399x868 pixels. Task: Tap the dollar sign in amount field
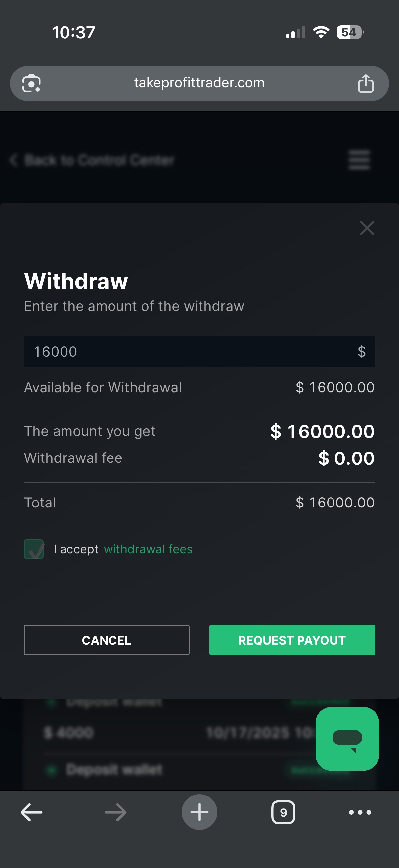point(361,352)
